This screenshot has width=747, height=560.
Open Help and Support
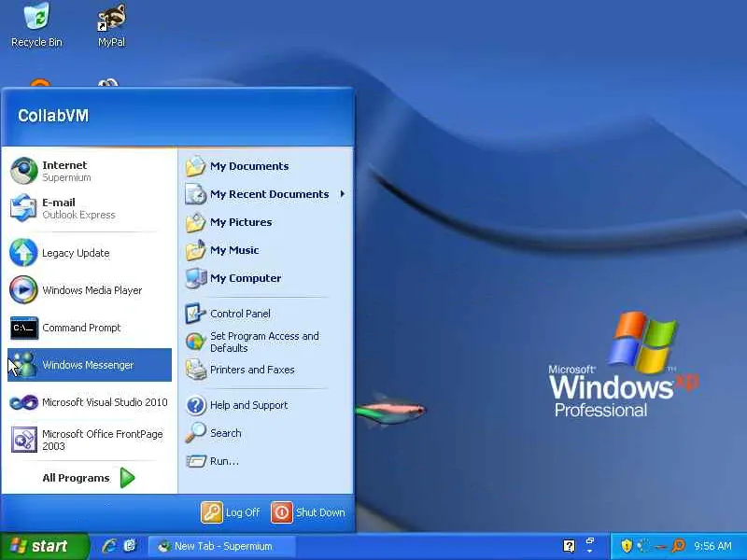point(265,405)
